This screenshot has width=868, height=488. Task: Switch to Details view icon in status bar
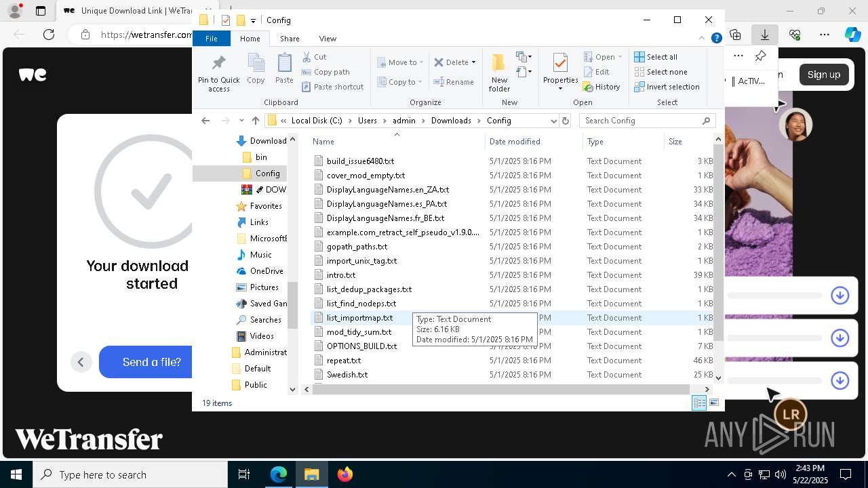point(699,403)
